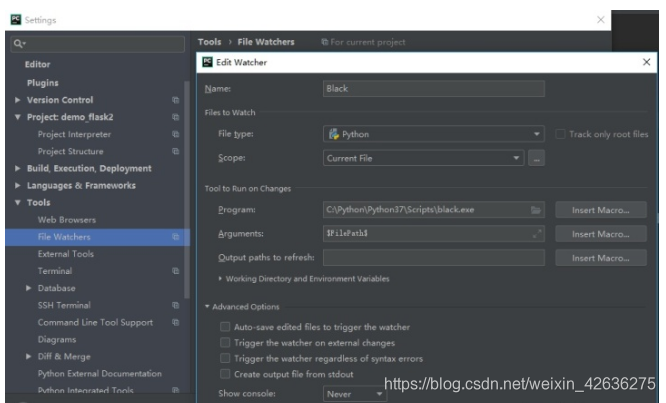The image size is (666, 403).
Task: Select Project Interpreter settings item
Action: (74, 134)
